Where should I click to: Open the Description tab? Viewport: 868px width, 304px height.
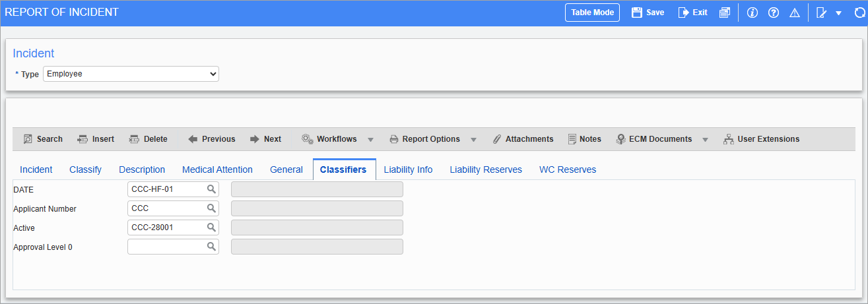click(x=142, y=169)
